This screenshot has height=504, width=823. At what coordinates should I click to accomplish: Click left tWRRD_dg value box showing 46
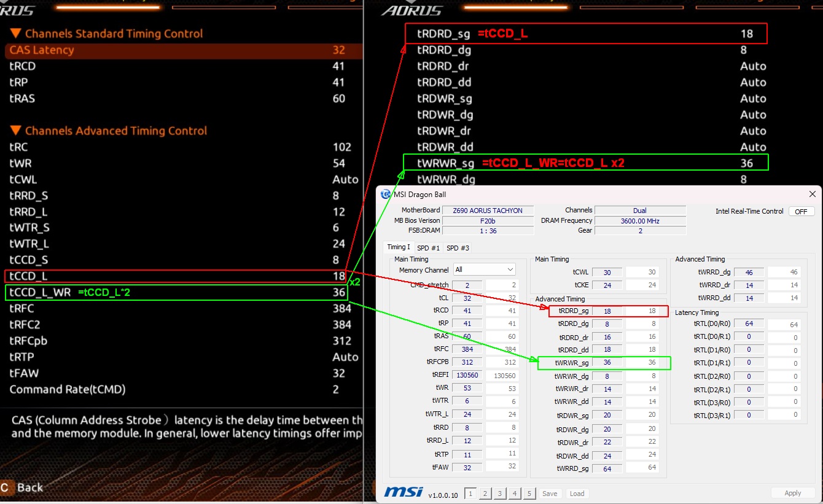click(749, 272)
